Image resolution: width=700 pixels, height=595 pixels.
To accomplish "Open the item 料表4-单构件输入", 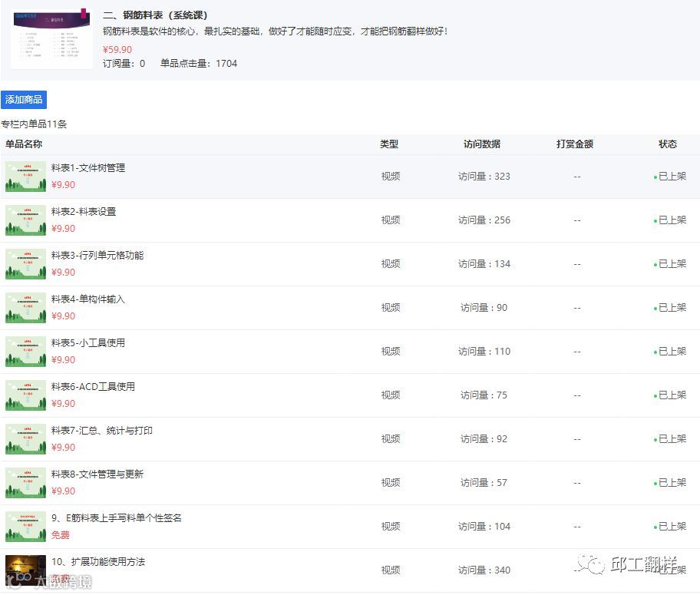I will click(88, 299).
